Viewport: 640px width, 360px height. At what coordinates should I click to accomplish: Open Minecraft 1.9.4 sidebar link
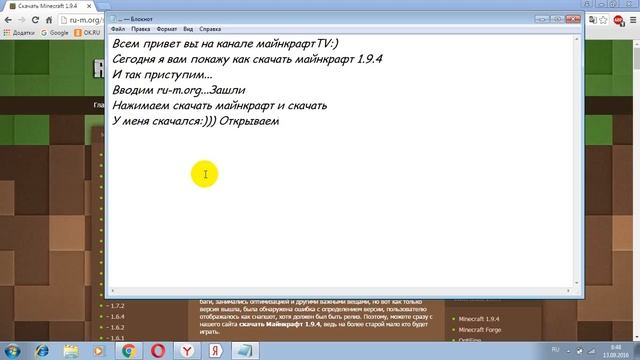tap(479, 319)
